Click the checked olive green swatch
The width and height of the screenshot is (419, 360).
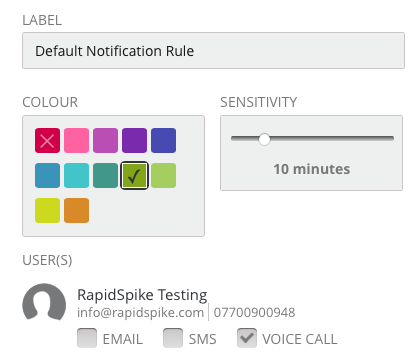134,175
